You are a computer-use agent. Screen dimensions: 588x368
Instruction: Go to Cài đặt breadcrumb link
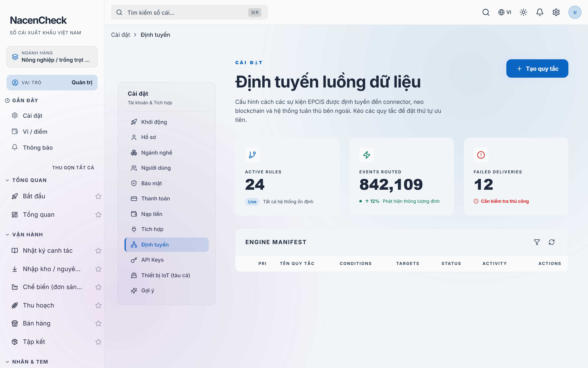coord(120,35)
